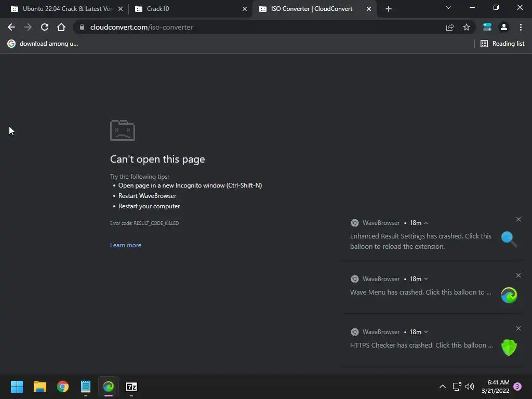532x399 pixels.
Task: Switch to the Crack10 tab
Action: [x=191, y=9]
